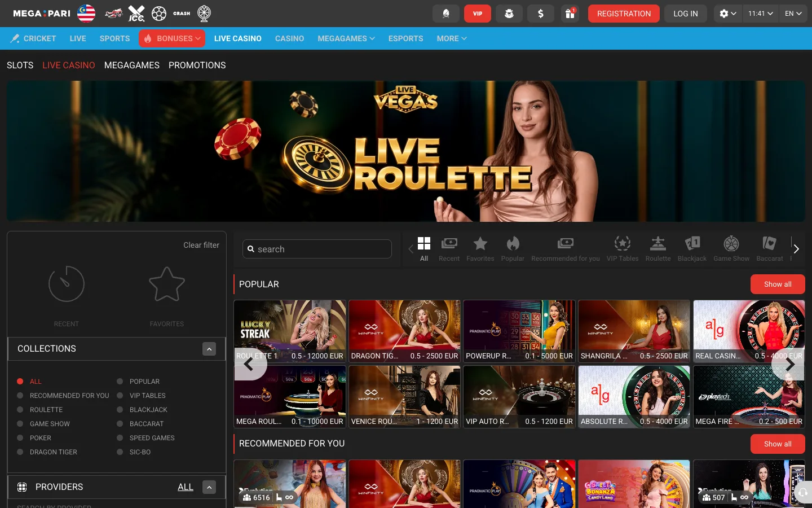The height and width of the screenshot is (508, 812).
Task: Click the MegaPari logo
Action: point(42,13)
